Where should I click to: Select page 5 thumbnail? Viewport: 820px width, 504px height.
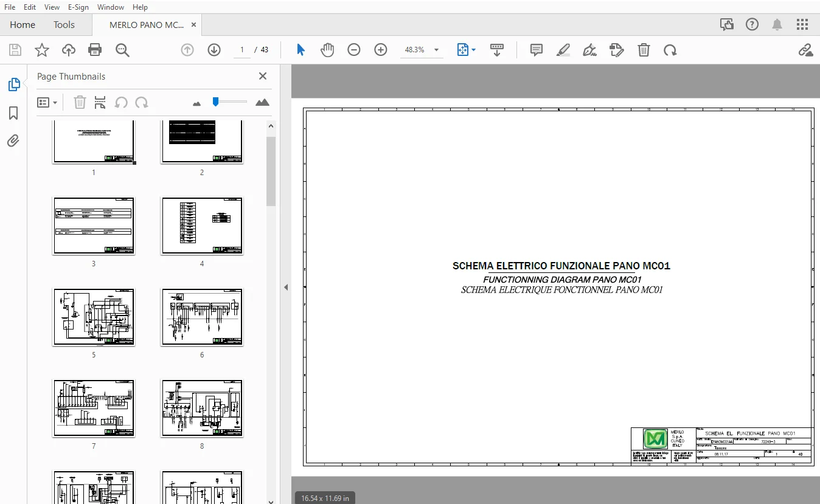94,317
